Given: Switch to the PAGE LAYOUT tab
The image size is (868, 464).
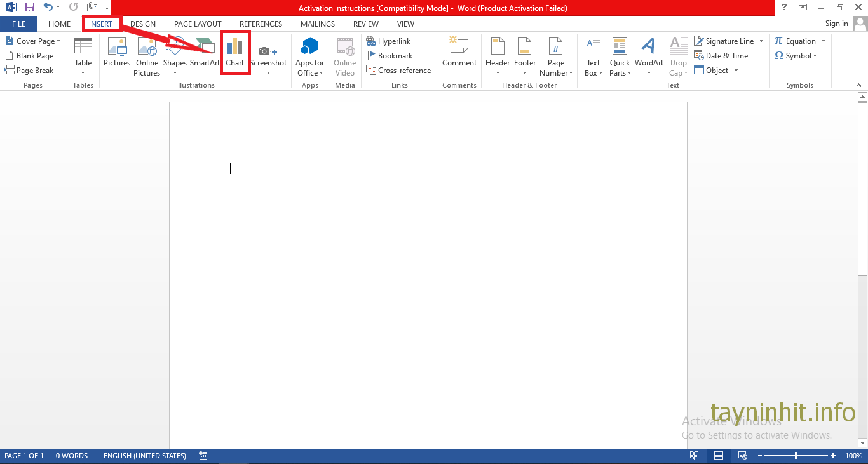Looking at the screenshot, I should tap(198, 24).
